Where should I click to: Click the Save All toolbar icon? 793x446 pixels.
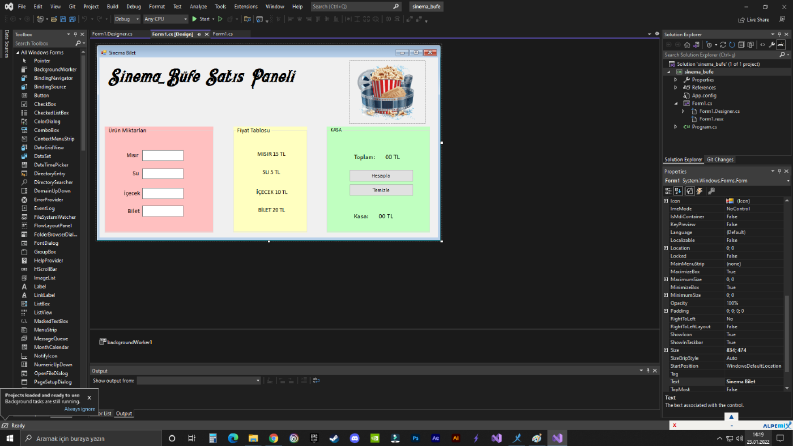point(72,19)
